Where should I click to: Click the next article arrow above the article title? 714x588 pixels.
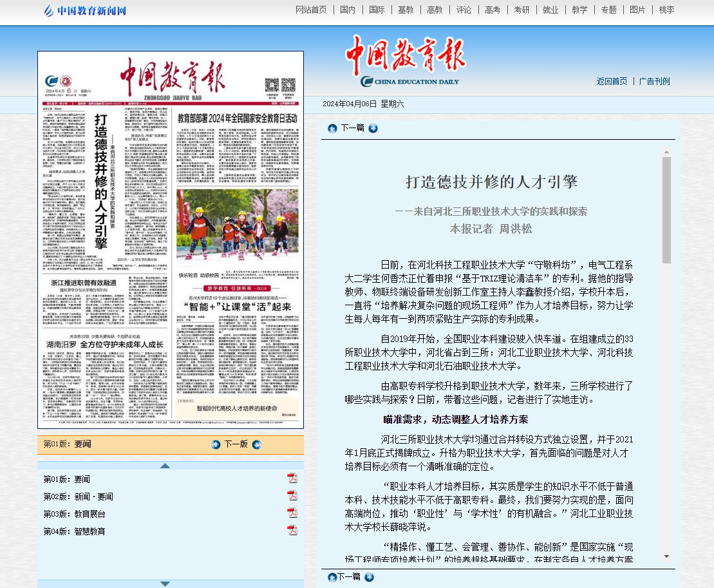pyautogui.click(x=373, y=128)
